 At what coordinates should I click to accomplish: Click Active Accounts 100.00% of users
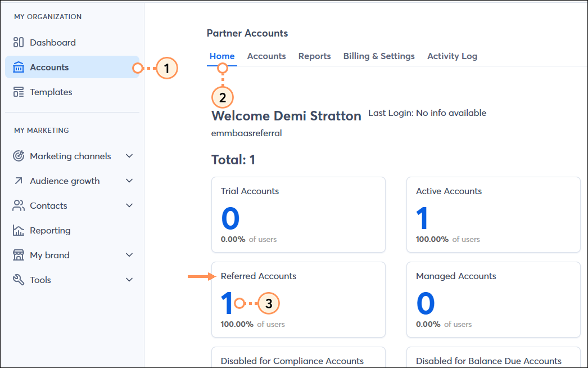(448, 239)
